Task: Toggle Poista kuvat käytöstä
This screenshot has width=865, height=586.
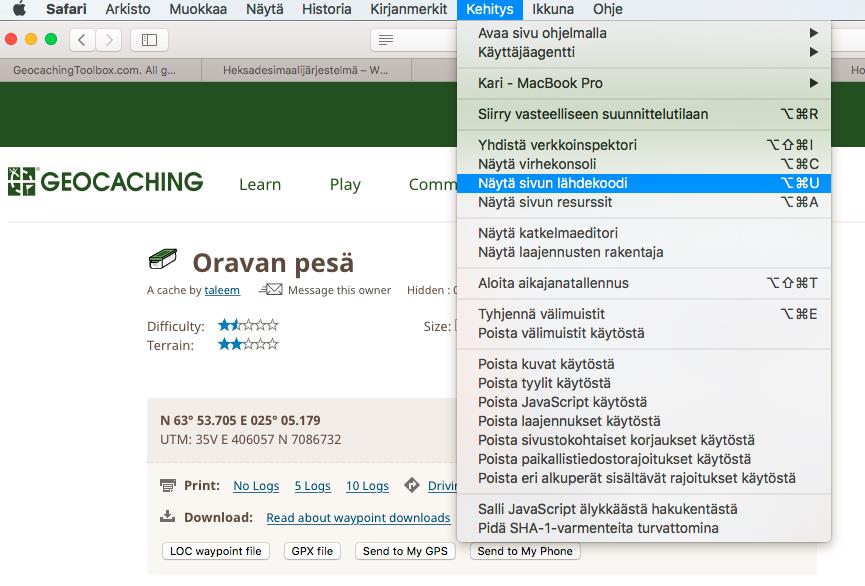Action: 644,364
